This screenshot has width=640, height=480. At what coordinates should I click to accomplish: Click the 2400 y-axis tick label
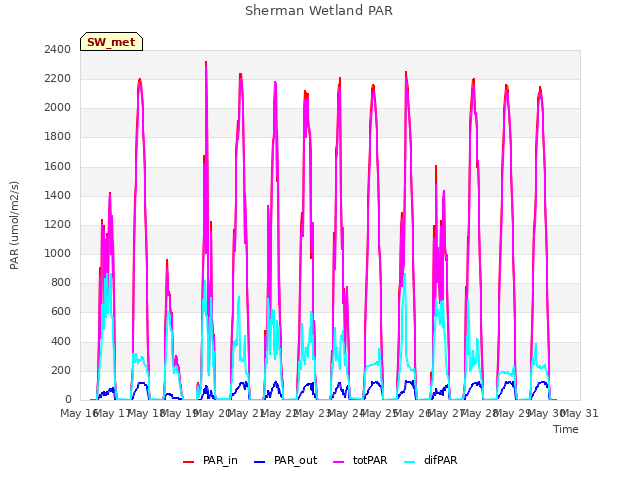coord(58,49)
